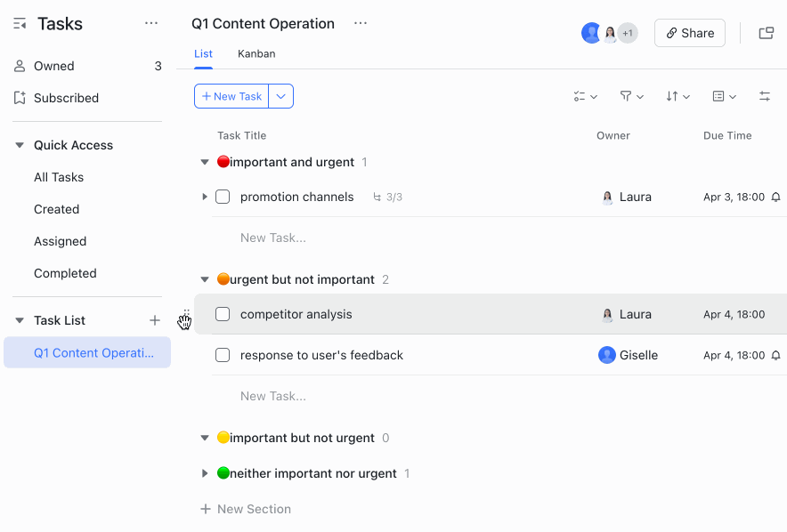Click the Owned tasks icon in sidebar
This screenshot has height=532, width=787.
click(18, 65)
